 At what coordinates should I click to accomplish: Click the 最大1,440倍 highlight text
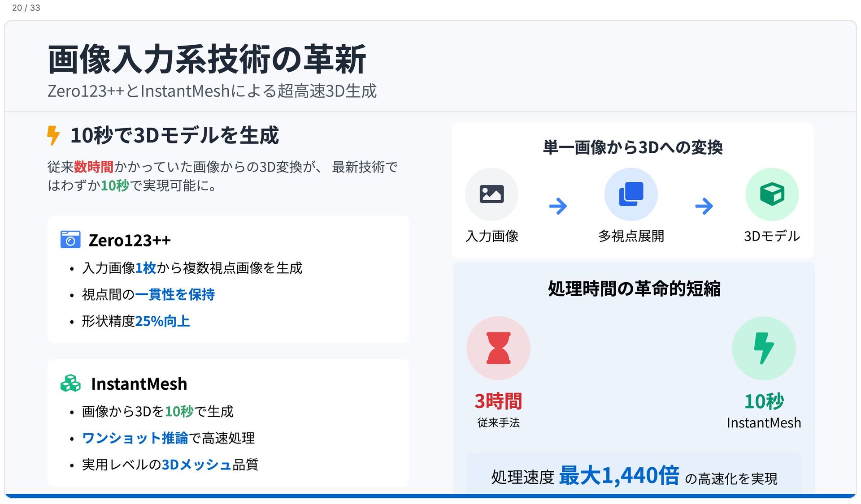tap(619, 476)
